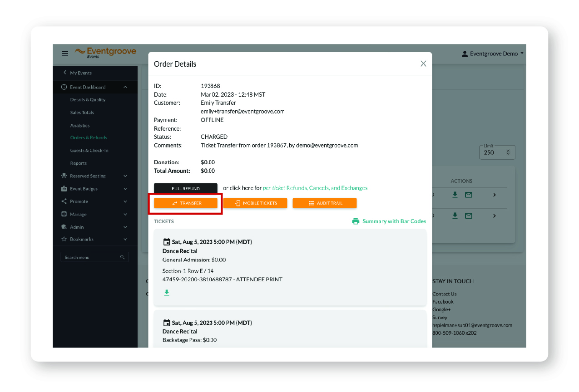
Task: Click the Search menu field
Action: tap(94, 257)
